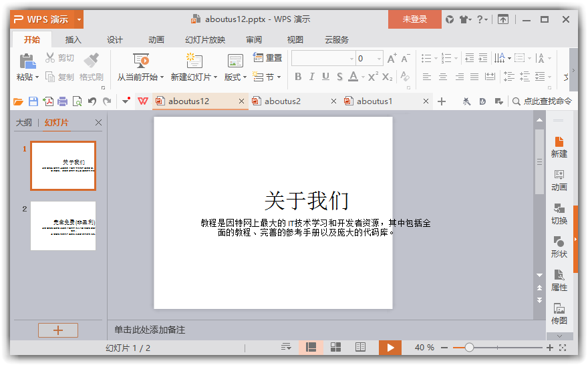Open Print Preview icon

[x=78, y=101]
